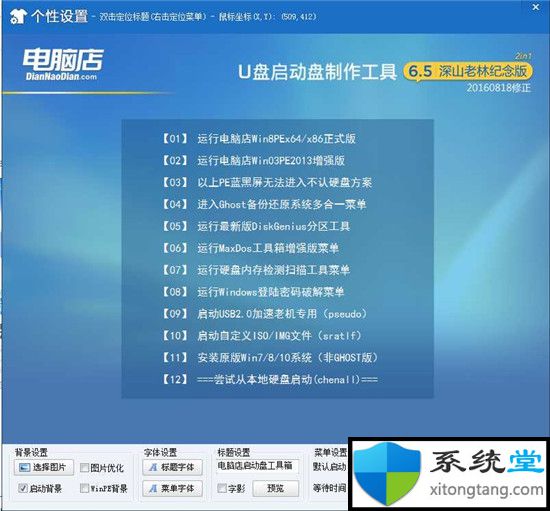Click the T-shirt personalization icon in the title bar
This screenshot has height=511, width=550.
18,16
